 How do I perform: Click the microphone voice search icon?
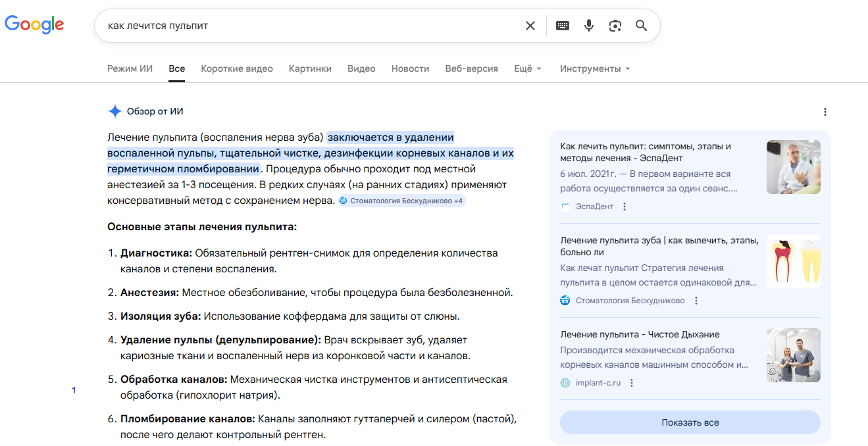click(588, 25)
